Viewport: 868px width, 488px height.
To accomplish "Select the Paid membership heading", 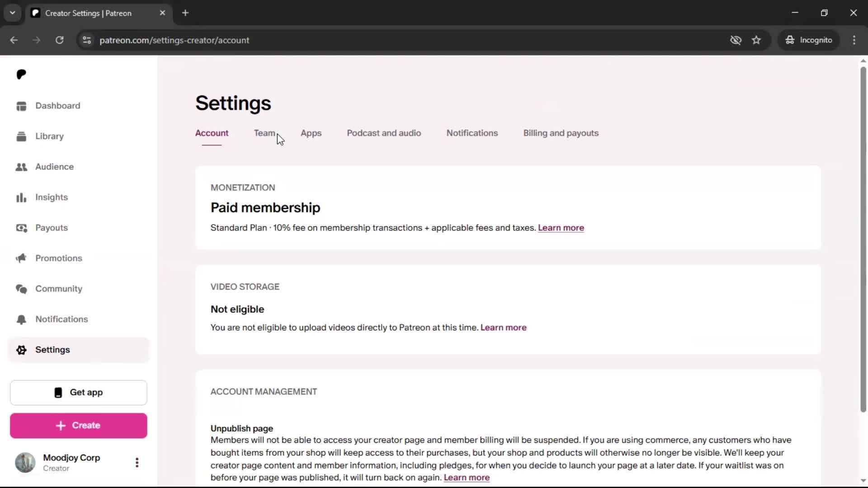I will pos(265,208).
